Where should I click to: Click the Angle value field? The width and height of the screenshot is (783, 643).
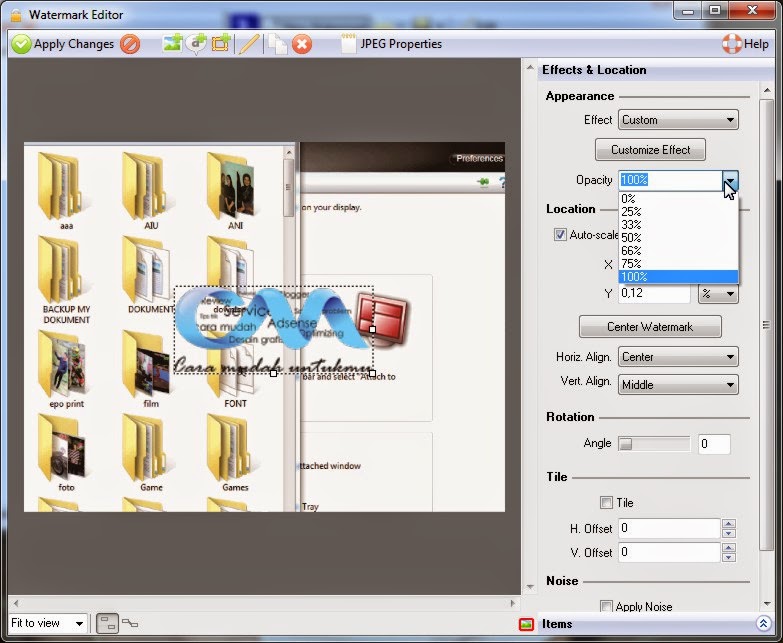(x=714, y=444)
